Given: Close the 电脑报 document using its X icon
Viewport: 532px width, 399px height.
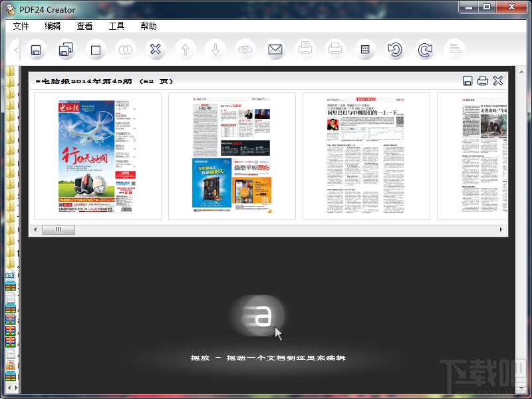Looking at the screenshot, I should pos(499,80).
